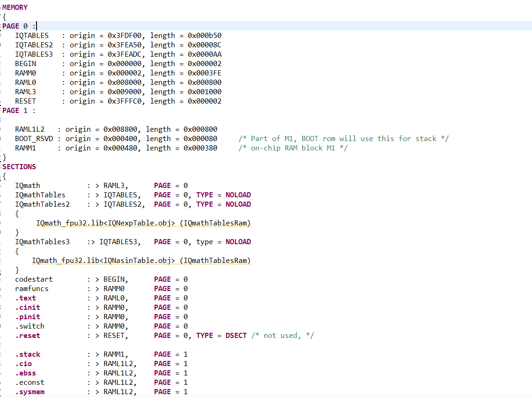Viewport: 532px width, 397px height.
Task: Click the .stack section name
Action: click(28, 354)
